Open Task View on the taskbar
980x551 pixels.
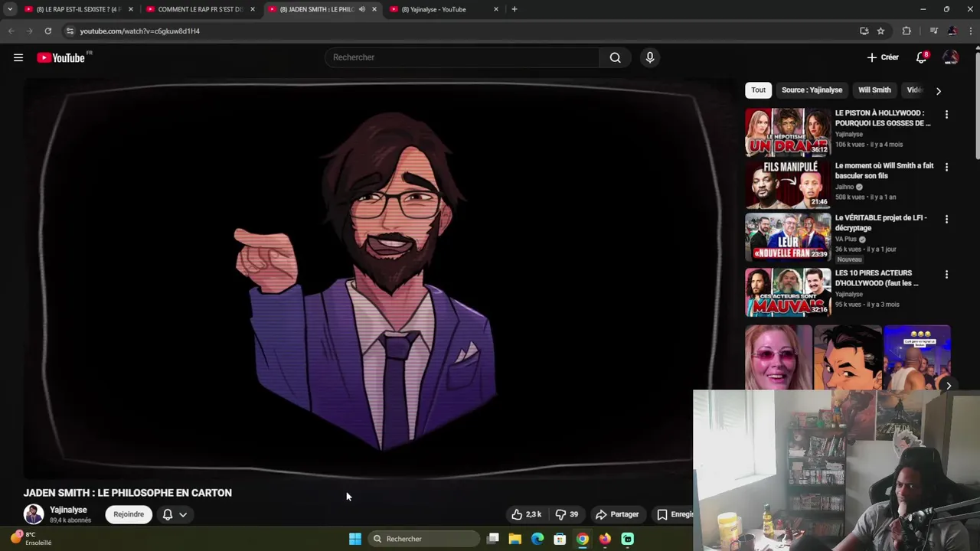click(493, 539)
